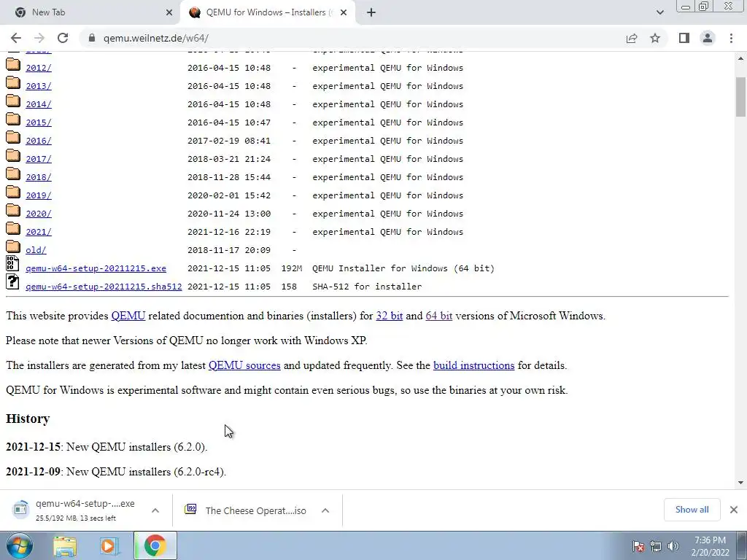
Task: Follow the 32 bit link
Action: pos(390,316)
